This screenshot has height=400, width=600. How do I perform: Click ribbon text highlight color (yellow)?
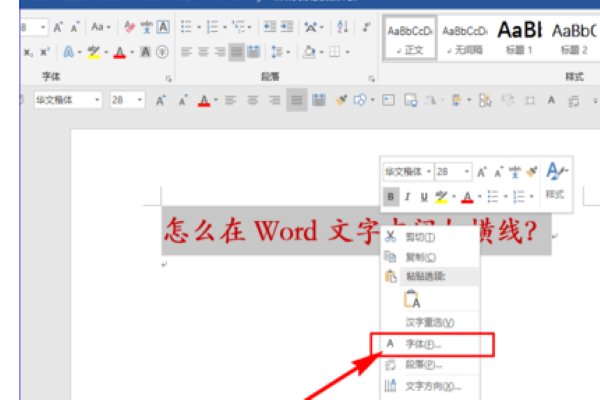93,52
